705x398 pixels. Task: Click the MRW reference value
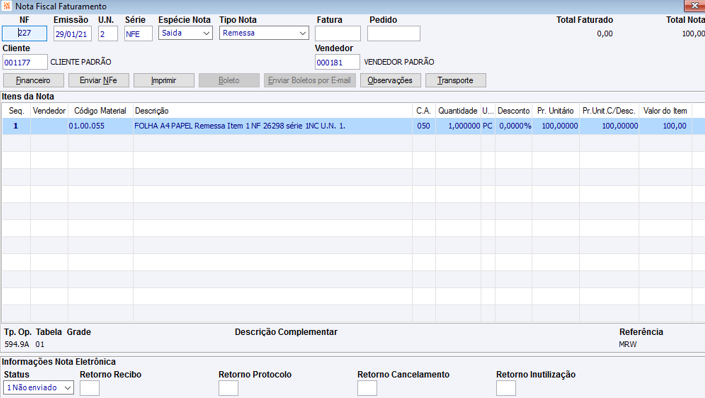click(628, 344)
